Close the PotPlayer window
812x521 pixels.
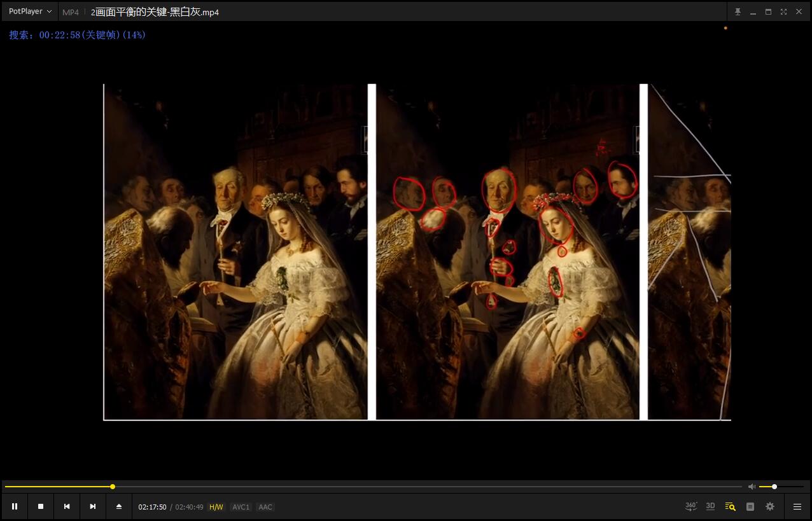point(799,11)
